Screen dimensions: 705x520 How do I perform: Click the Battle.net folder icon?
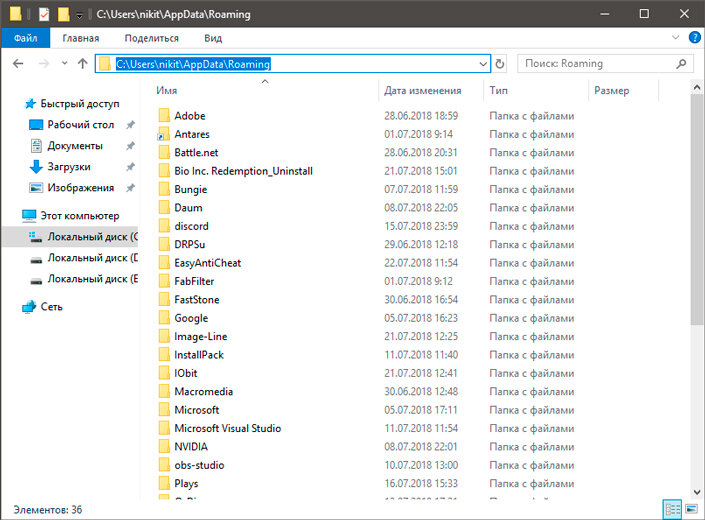(164, 152)
